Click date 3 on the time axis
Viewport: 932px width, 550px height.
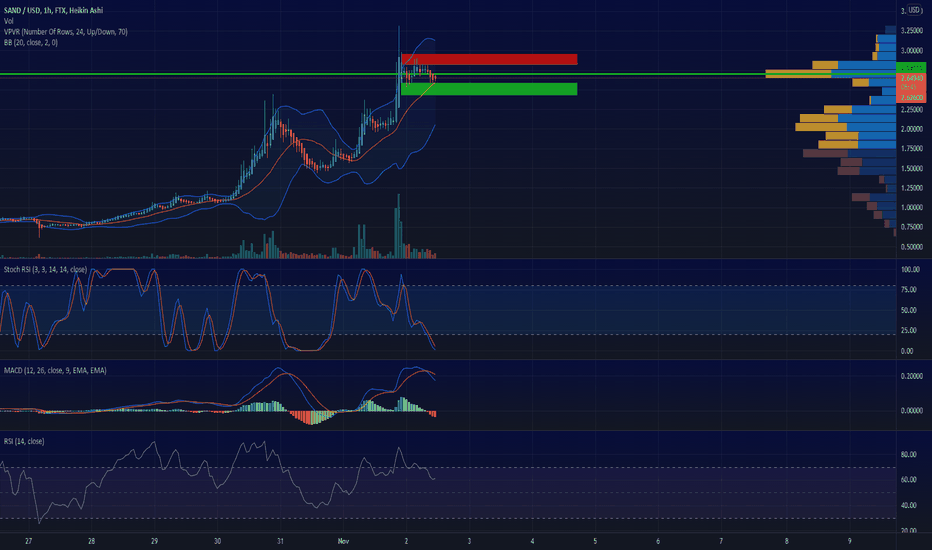click(470, 542)
